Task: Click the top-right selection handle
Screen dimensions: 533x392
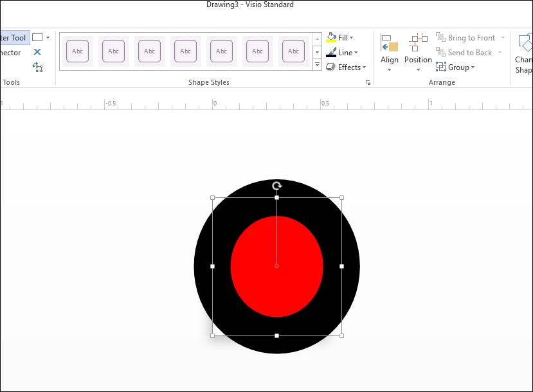Action: click(x=341, y=197)
